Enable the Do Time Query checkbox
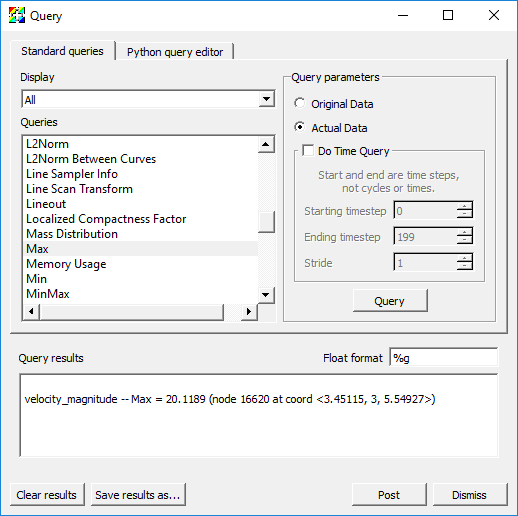518x516 pixels. (308, 151)
